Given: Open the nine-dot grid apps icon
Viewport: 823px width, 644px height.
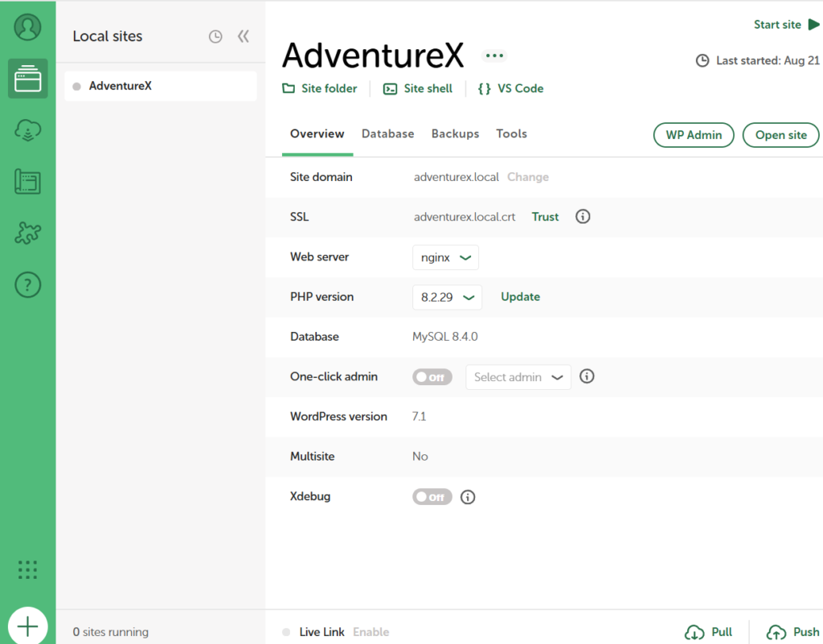Looking at the screenshot, I should click(x=28, y=569).
